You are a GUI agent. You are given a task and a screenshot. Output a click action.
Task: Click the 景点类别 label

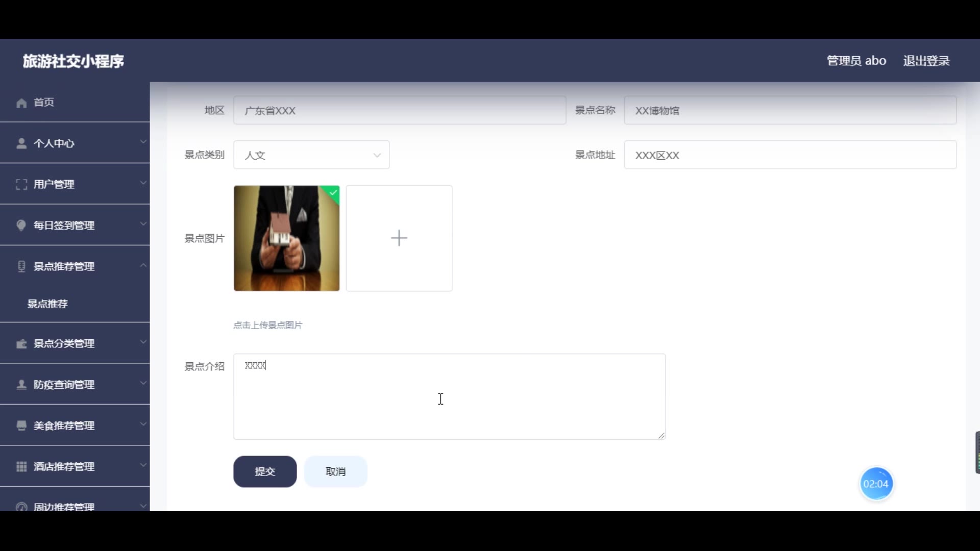pyautogui.click(x=204, y=155)
